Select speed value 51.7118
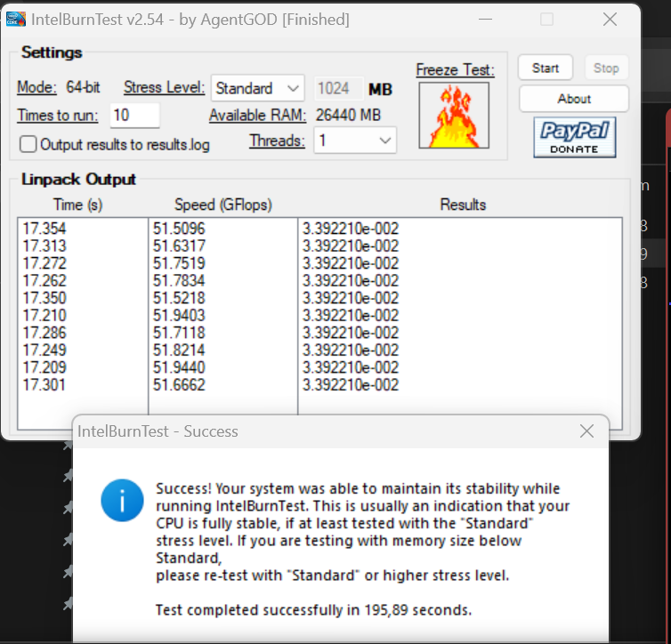671x644 pixels. coord(179,333)
